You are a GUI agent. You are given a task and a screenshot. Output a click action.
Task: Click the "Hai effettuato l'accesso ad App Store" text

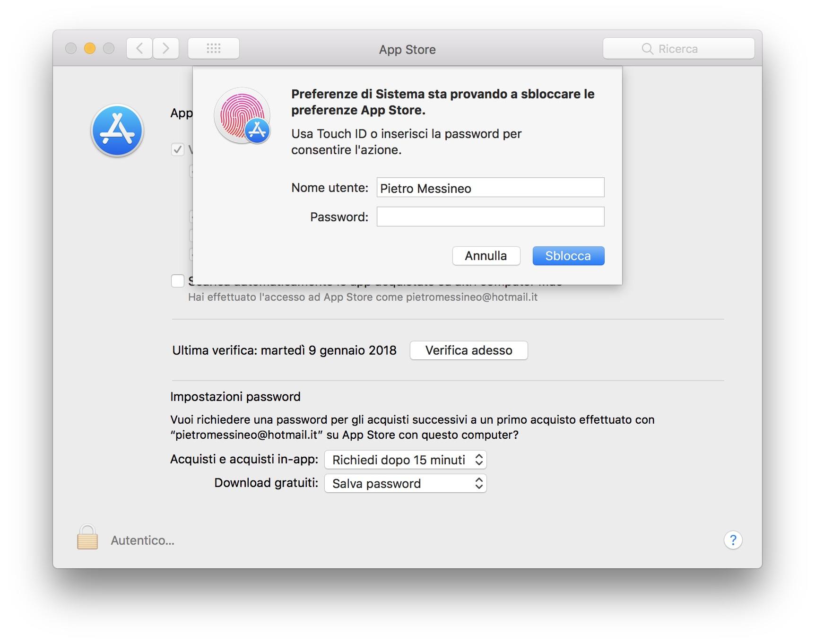point(363,297)
